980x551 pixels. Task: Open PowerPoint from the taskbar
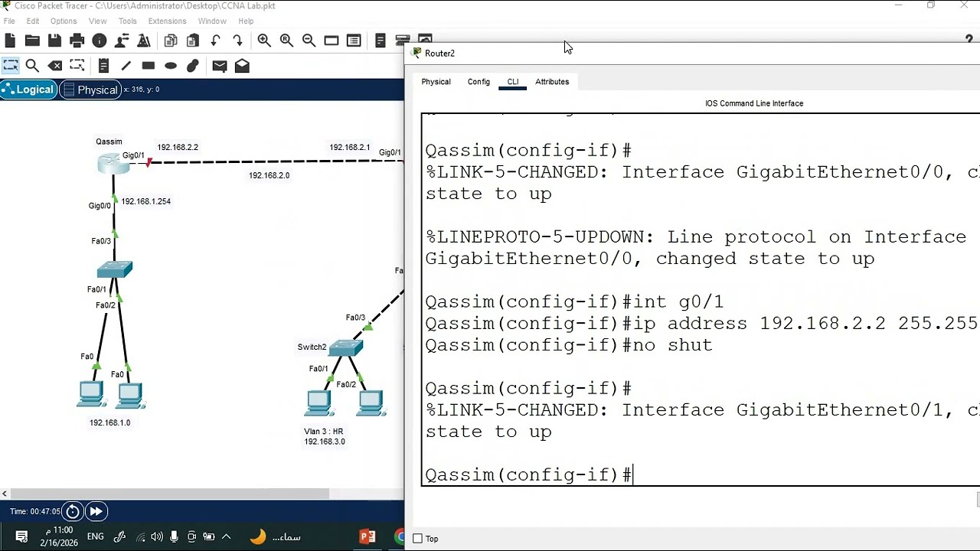[367, 536]
